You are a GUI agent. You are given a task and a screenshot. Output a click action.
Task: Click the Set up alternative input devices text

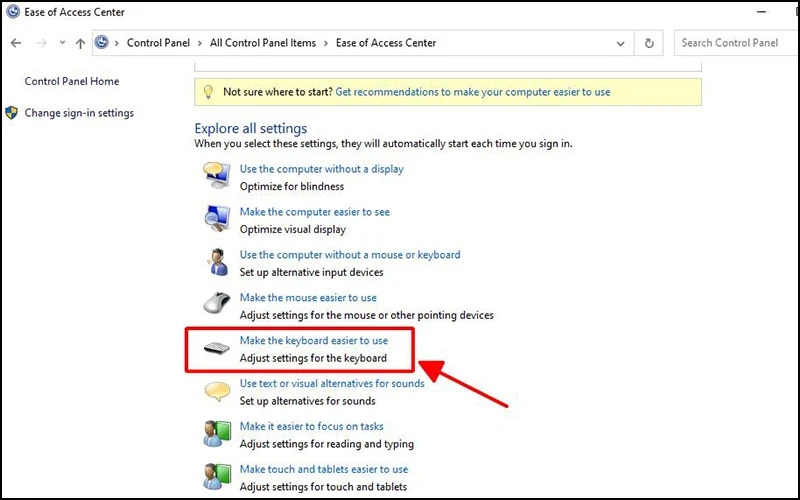pyautogui.click(x=312, y=272)
